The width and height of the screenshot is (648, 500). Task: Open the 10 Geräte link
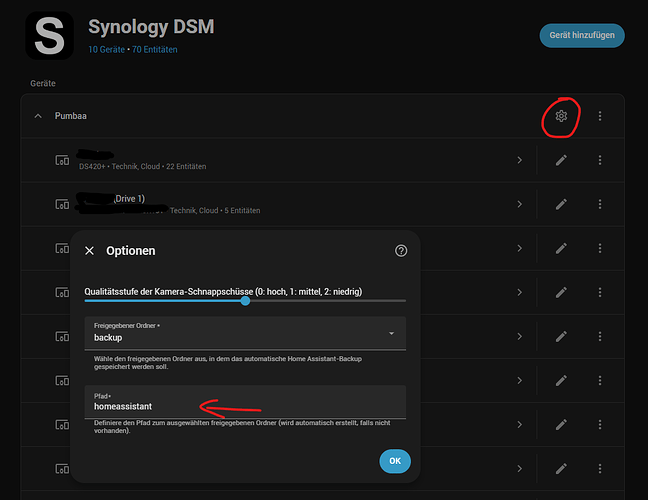click(x=106, y=50)
